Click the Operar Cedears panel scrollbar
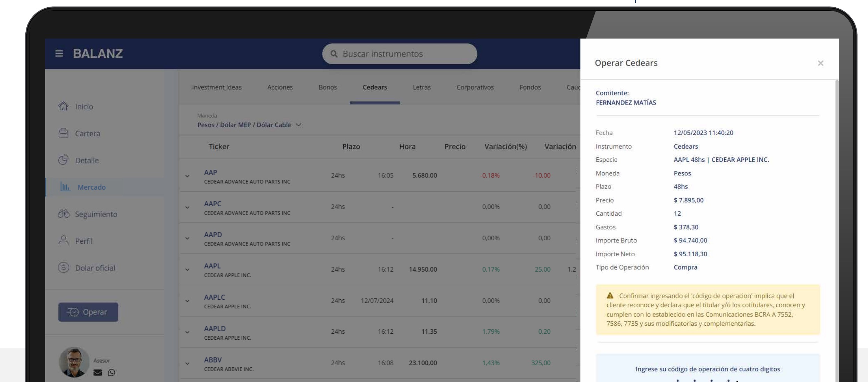The width and height of the screenshot is (868, 382). coord(837,231)
